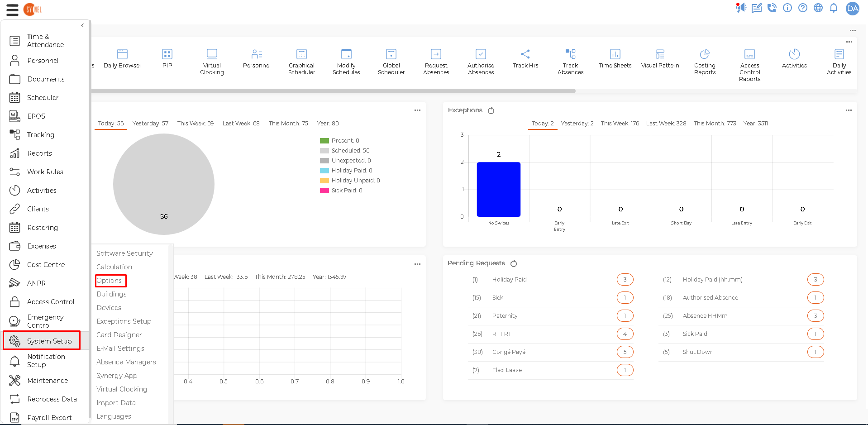Screen dimensions: 868x425
Task: Open the Track Hrs shortcut
Action: [x=525, y=59]
